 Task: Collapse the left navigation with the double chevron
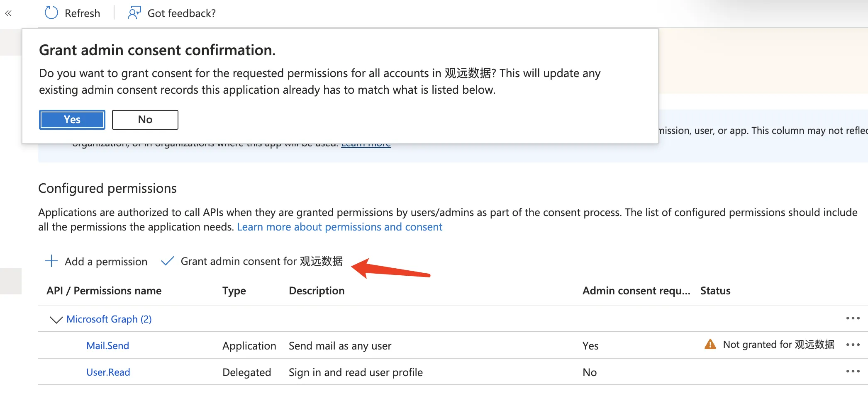pos(8,13)
